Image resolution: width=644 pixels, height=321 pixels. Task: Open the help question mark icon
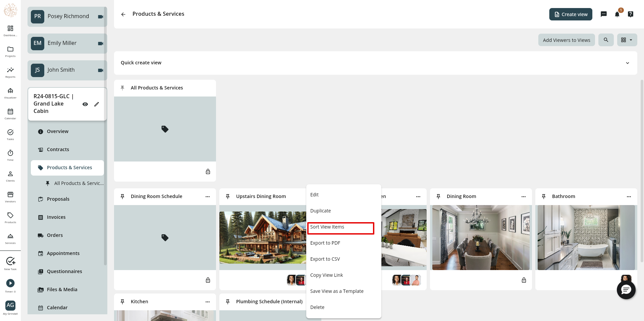[x=631, y=14]
